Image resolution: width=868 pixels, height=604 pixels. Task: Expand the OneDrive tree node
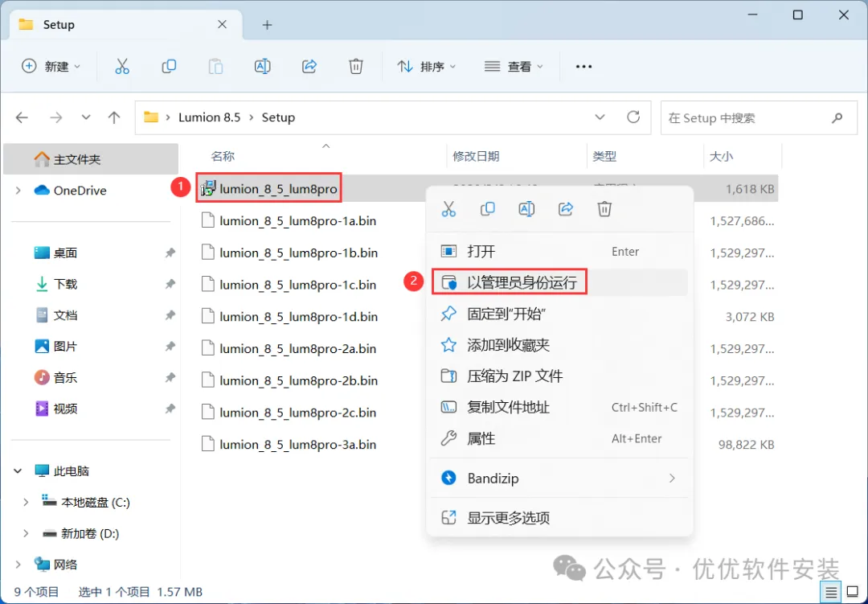pyautogui.click(x=18, y=191)
